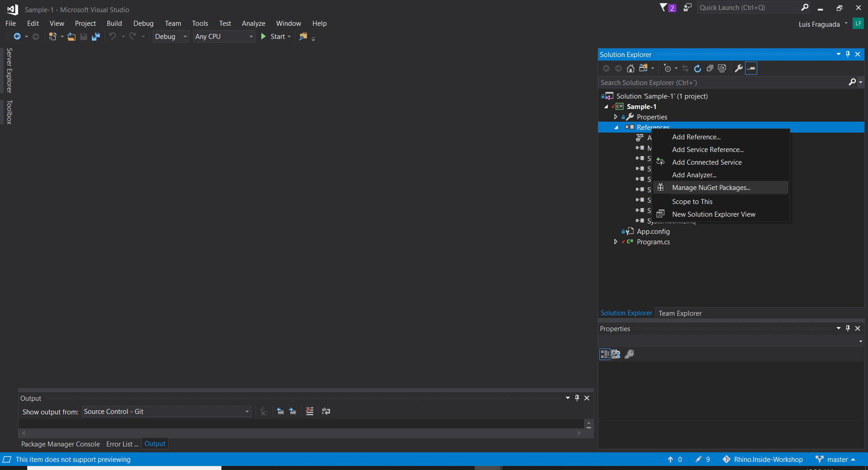Click the Sync with Active Document icon
Viewport: 868px width, 470px height.
pos(685,68)
